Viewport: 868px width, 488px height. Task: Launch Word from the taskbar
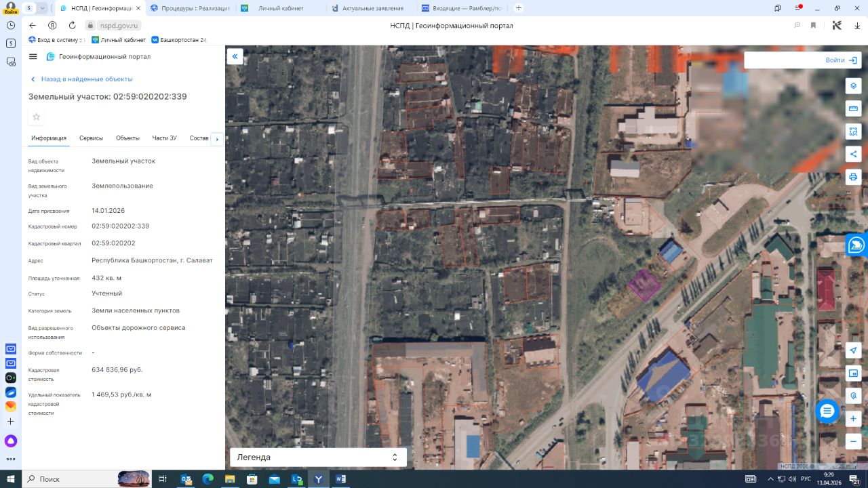click(340, 479)
